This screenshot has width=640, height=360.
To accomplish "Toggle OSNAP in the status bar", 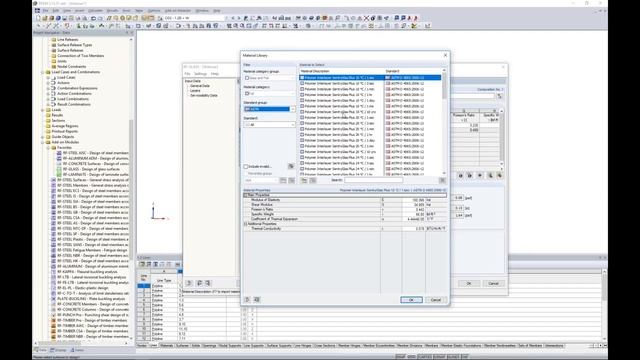I will (439, 357).
